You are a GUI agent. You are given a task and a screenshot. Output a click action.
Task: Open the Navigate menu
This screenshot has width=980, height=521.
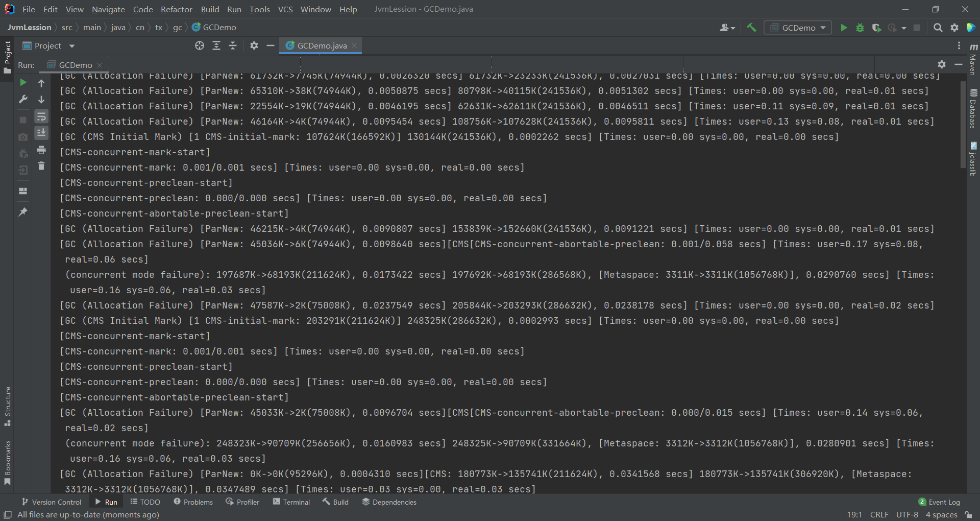click(108, 9)
